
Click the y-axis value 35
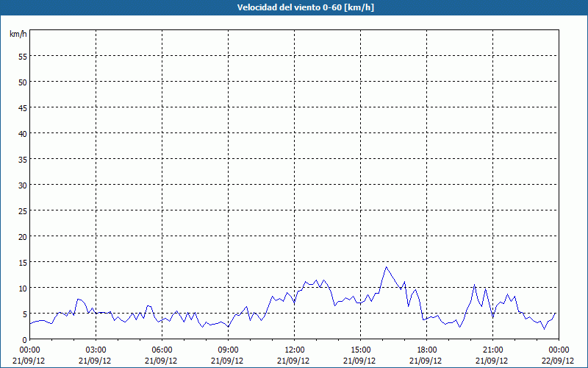coord(23,160)
